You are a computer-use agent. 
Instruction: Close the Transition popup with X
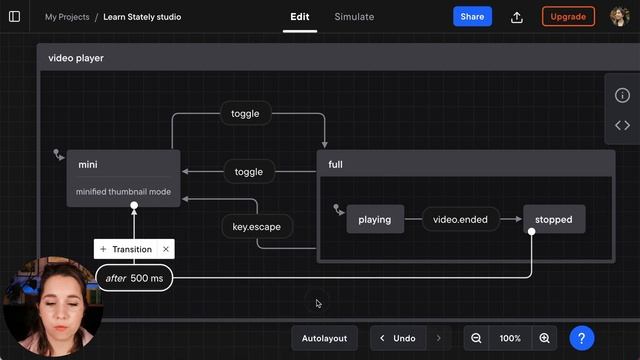pos(166,249)
